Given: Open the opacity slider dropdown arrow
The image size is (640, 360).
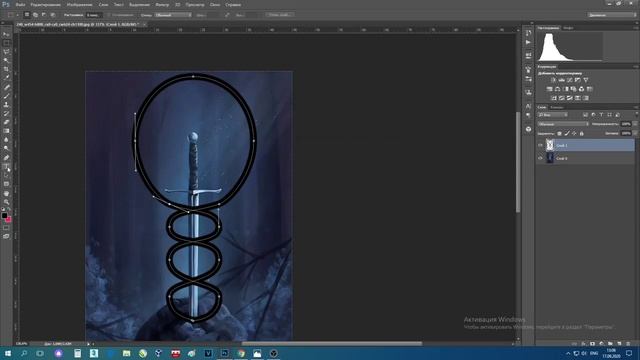Looking at the screenshot, I should pos(635,124).
